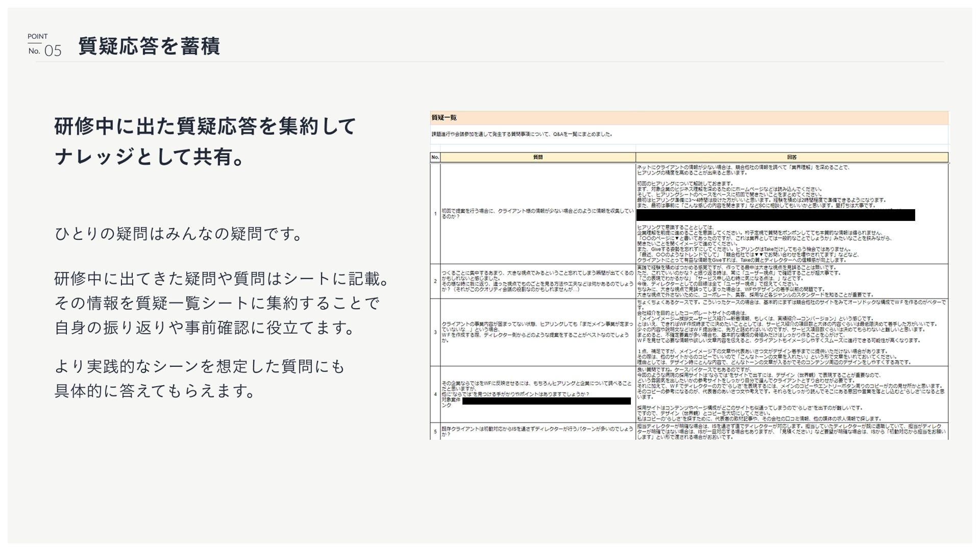Click the Q&A description line below 質疑一覧
The height and width of the screenshot is (551, 980).
[x=522, y=135]
